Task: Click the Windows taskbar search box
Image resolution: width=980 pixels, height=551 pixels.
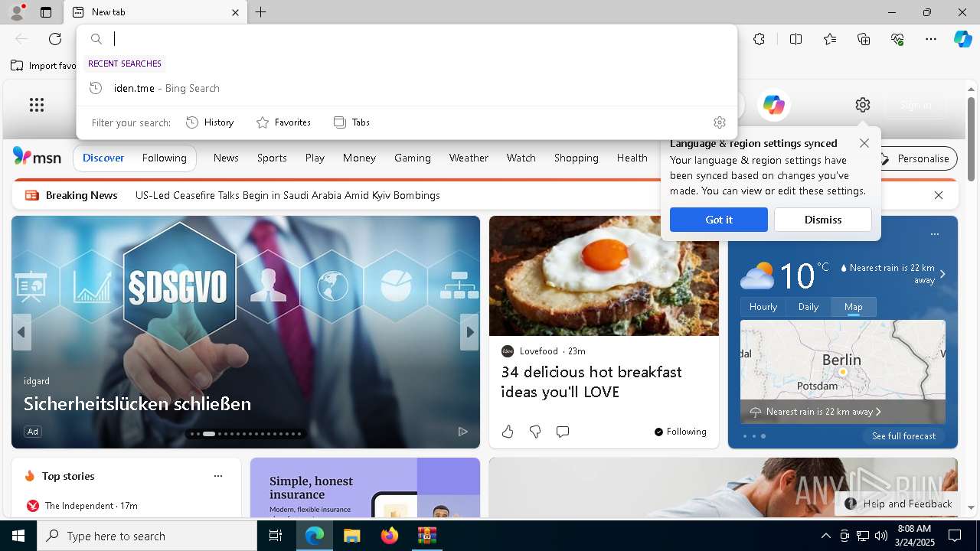Action: coord(147,536)
